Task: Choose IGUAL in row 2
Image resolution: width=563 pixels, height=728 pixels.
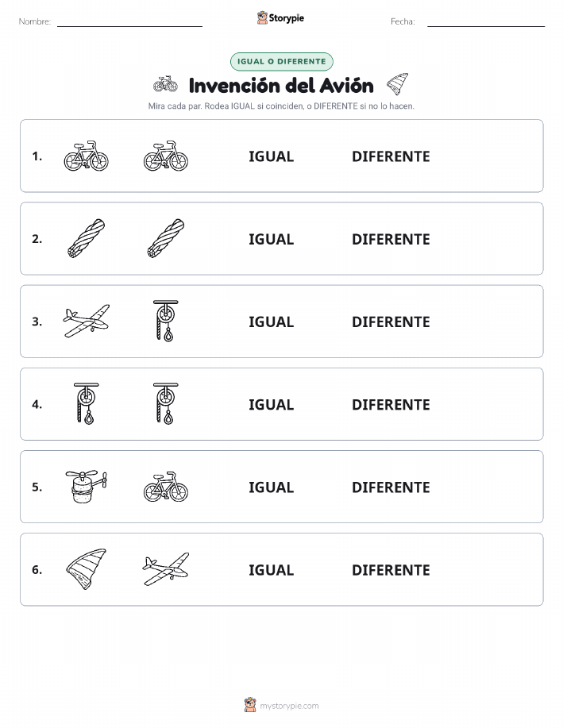Action: click(x=272, y=239)
